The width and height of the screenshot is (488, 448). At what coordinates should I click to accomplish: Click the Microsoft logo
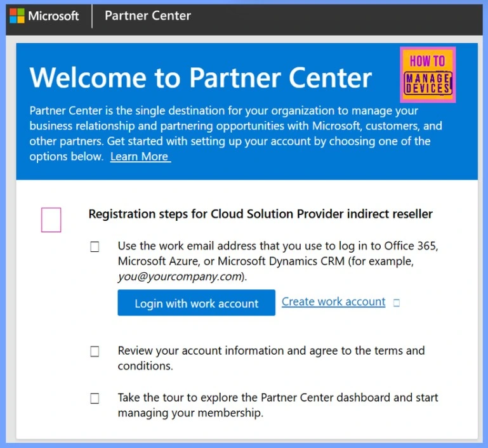pyautogui.click(x=44, y=16)
